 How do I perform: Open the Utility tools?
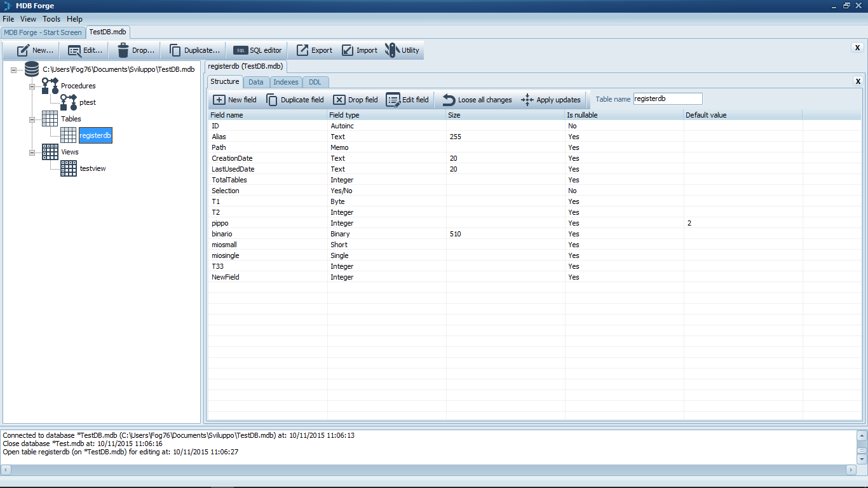(x=402, y=50)
